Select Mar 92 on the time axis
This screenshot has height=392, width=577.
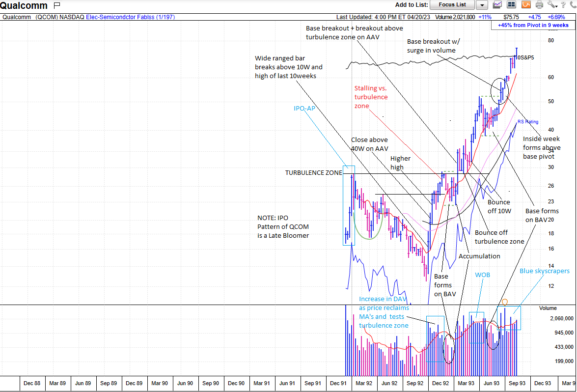click(x=364, y=383)
